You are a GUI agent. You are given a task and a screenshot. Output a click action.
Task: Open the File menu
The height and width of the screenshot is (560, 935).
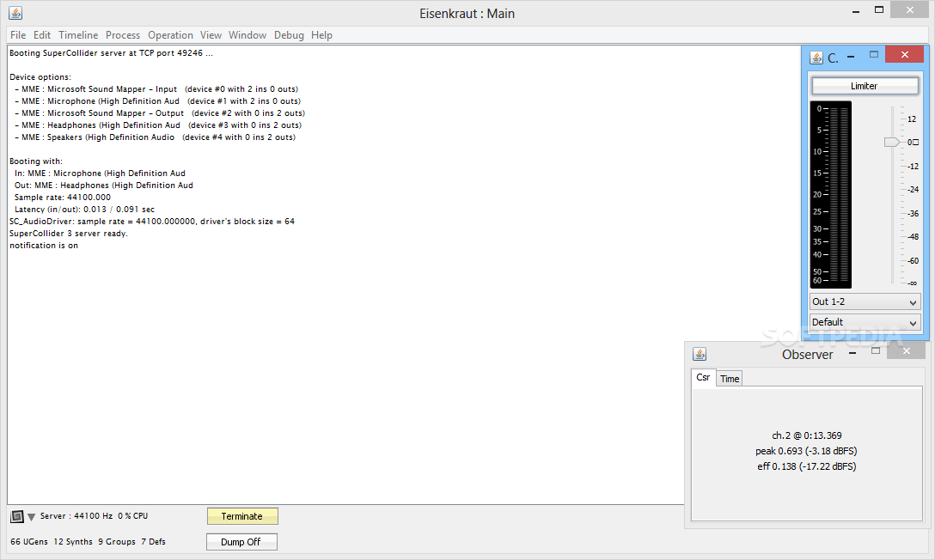pos(18,35)
